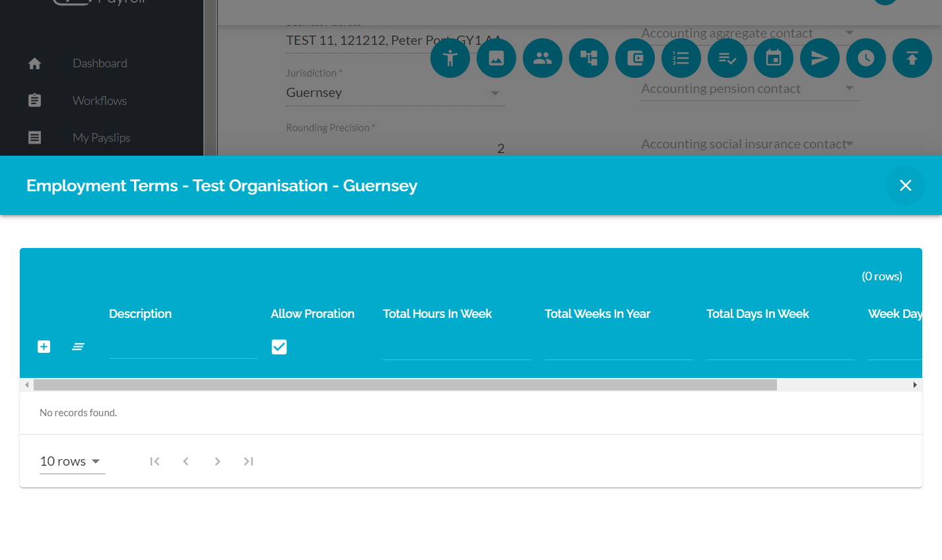
Task: Go to previous page of table
Action: pyautogui.click(x=186, y=461)
